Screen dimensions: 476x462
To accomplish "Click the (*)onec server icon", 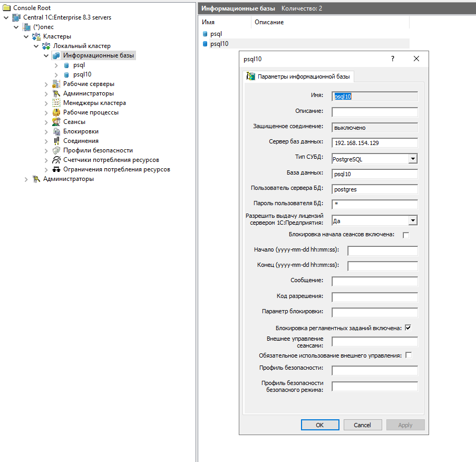I will coord(27,27).
